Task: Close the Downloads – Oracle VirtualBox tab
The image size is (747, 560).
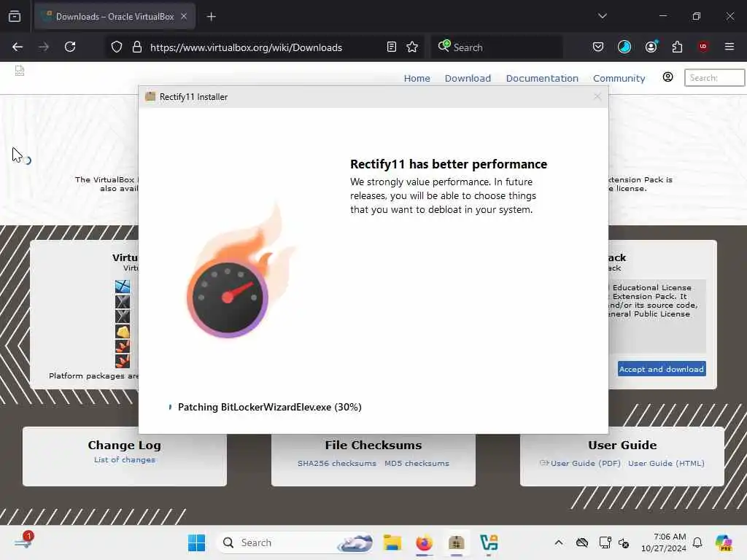Action: (x=184, y=17)
